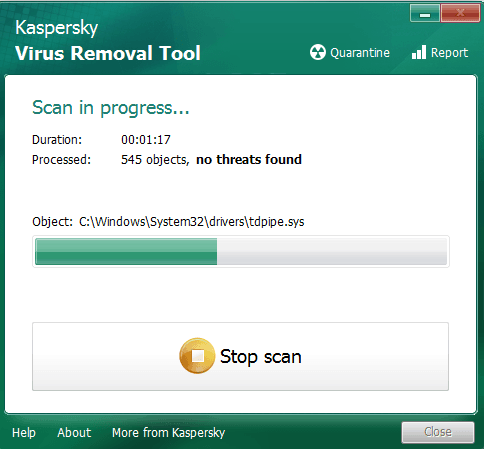The height and width of the screenshot is (449, 484).
Task: Select the duration value 00:01:17
Action: tap(146, 140)
